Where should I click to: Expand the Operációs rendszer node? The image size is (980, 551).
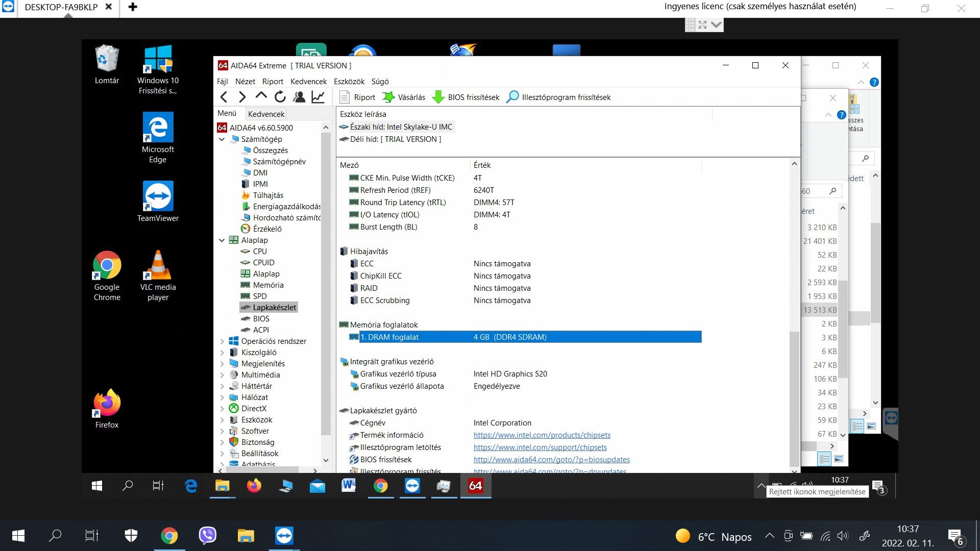click(x=222, y=341)
